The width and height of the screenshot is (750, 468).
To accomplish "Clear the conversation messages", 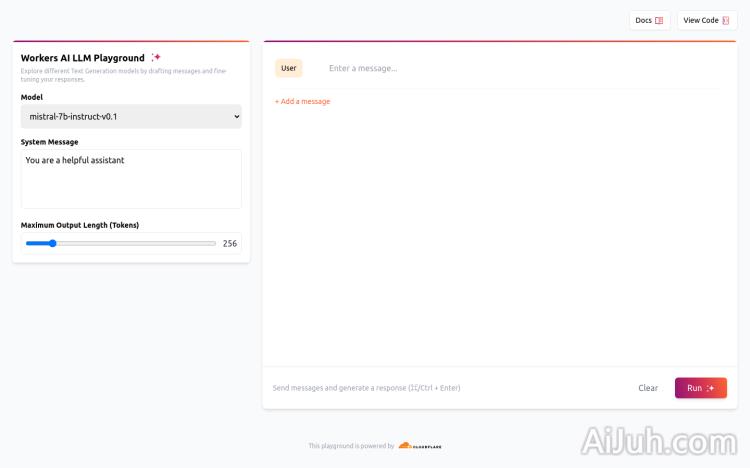I will 648,388.
